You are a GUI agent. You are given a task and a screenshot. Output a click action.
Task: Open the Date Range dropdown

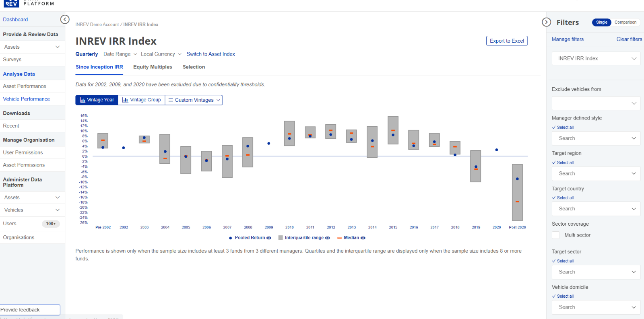[120, 54]
